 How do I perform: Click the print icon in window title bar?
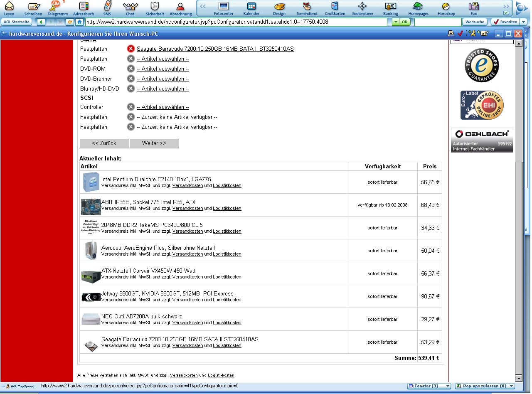click(451, 33)
